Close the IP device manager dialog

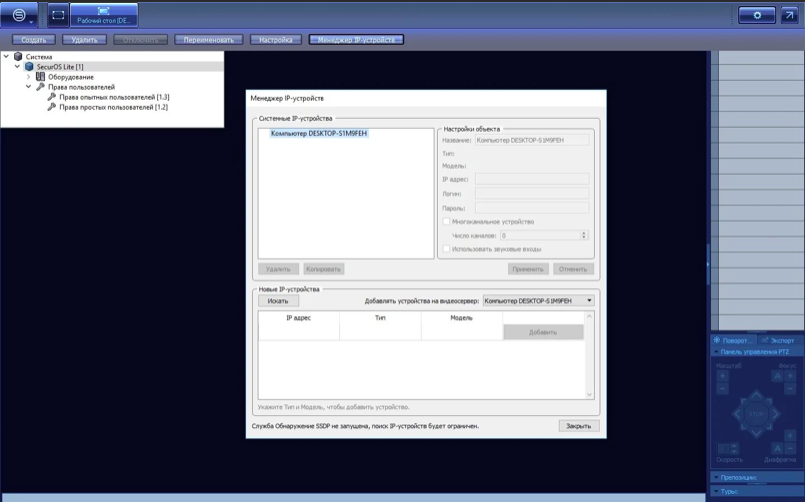(579, 426)
